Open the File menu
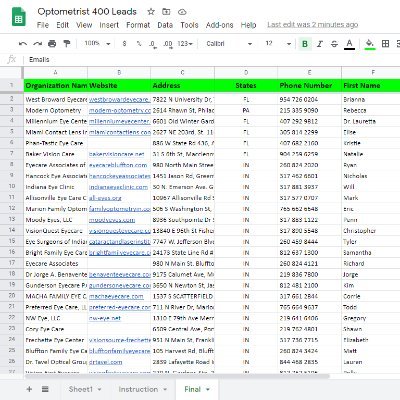The height and width of the screenshot is (400, 400). (x=43, y=25)
